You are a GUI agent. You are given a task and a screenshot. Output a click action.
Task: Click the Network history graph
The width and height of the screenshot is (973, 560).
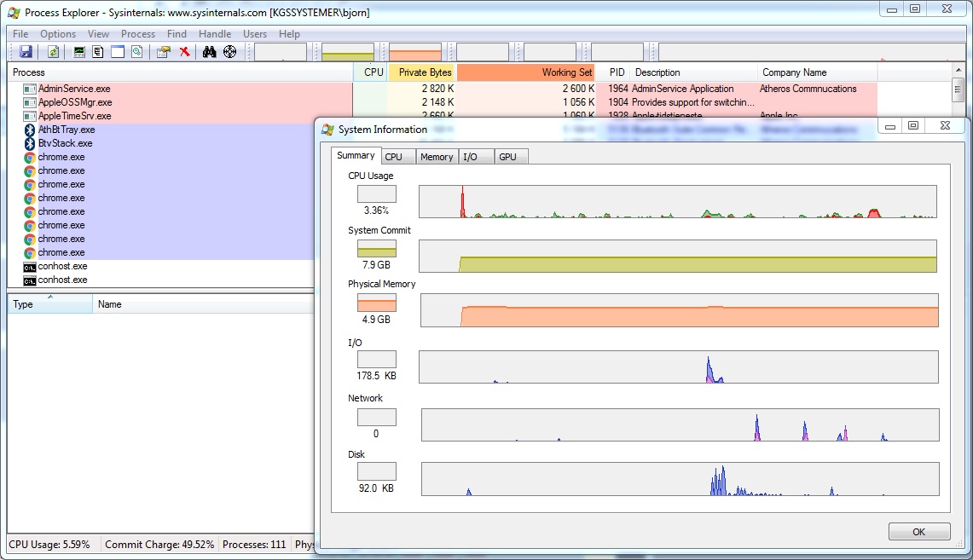[681, 424]
